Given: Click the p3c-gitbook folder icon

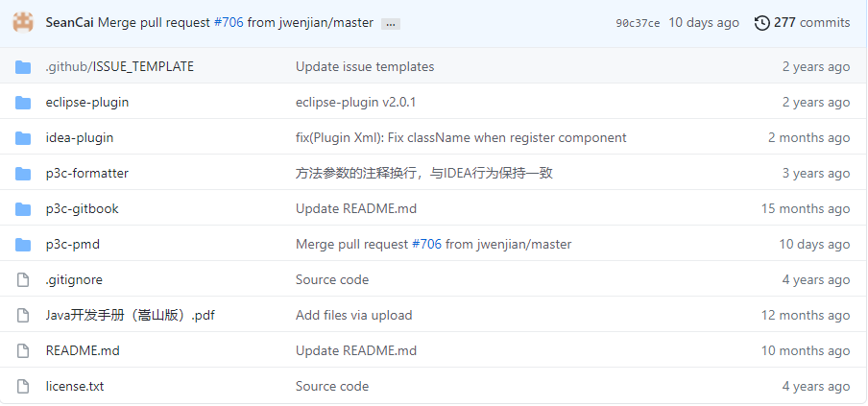Looking at the screenshot, I should point(24,209).
